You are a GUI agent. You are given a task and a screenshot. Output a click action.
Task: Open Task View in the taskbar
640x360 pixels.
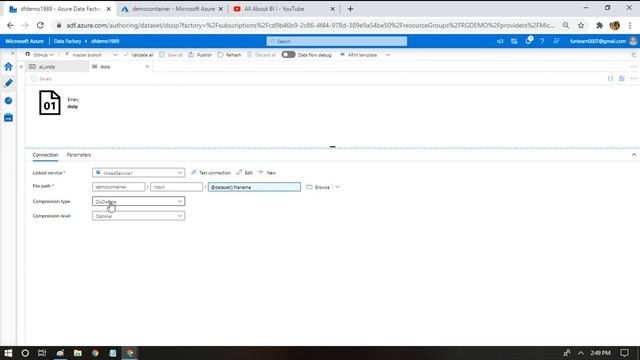(x=42, y=353)
